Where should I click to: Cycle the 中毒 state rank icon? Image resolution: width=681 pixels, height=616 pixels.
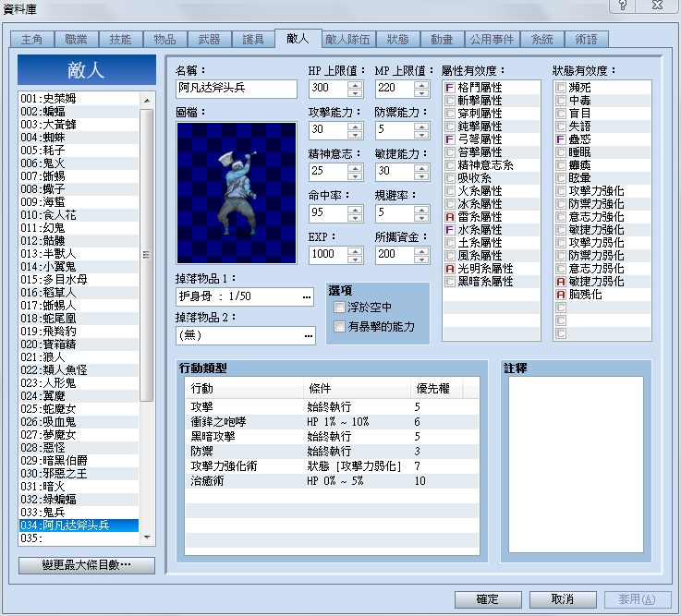coord(561,101)
